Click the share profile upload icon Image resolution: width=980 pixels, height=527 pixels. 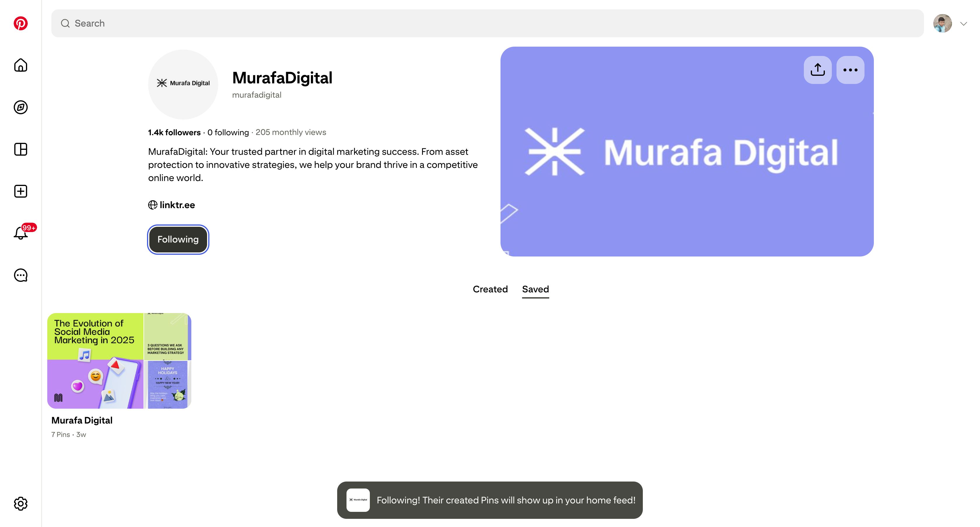pos(818,70)
